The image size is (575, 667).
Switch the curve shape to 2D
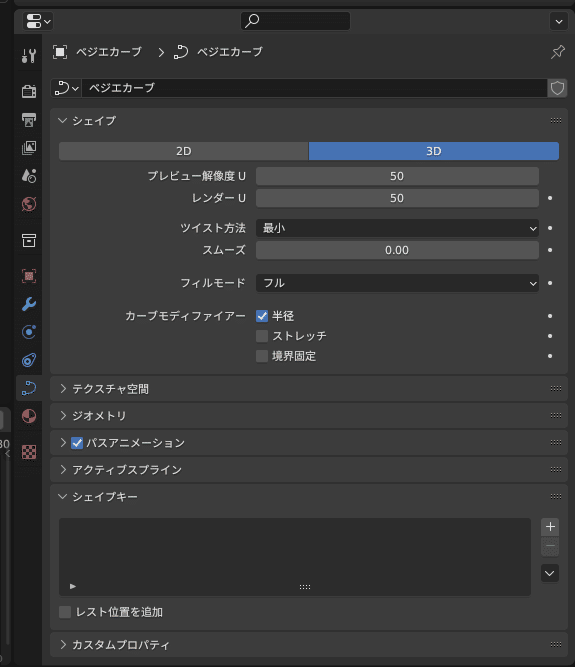click(184, 151)
